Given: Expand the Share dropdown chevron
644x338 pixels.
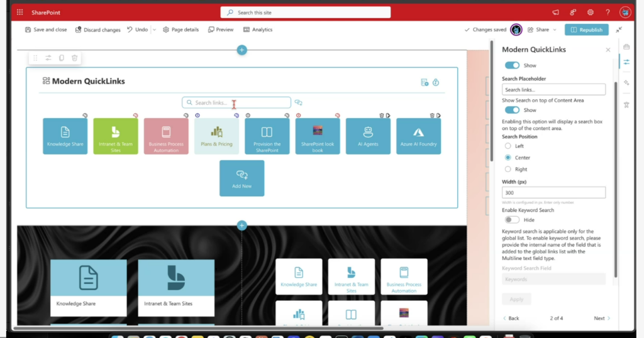Looking at the screenshot, I should point(555,30).
